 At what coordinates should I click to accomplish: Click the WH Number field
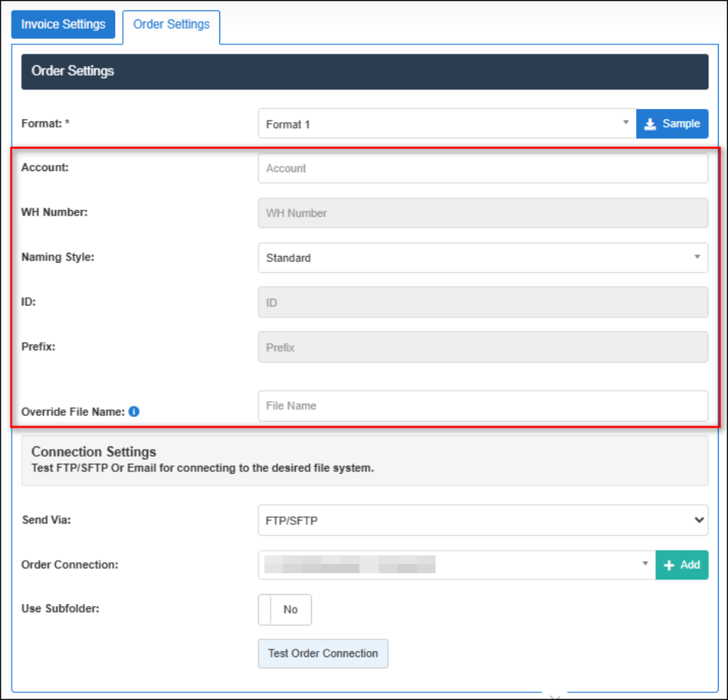(x=482, y=213)
